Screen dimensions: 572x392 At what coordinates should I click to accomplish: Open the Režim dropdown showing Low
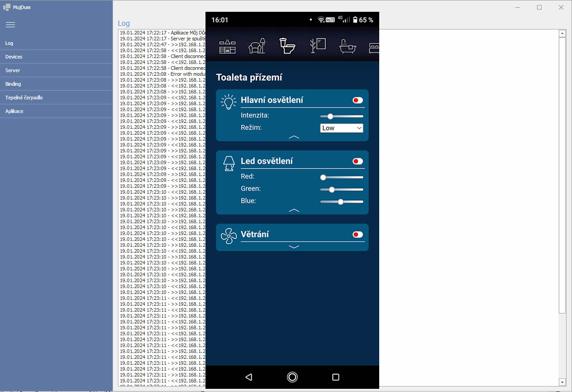(342, 128)
